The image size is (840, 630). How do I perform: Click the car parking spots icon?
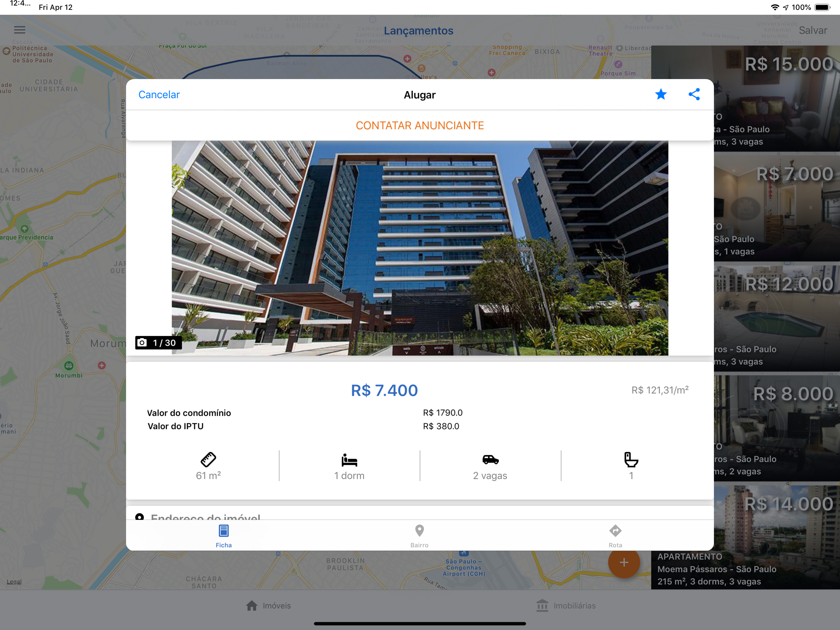[x=490, y=460]
